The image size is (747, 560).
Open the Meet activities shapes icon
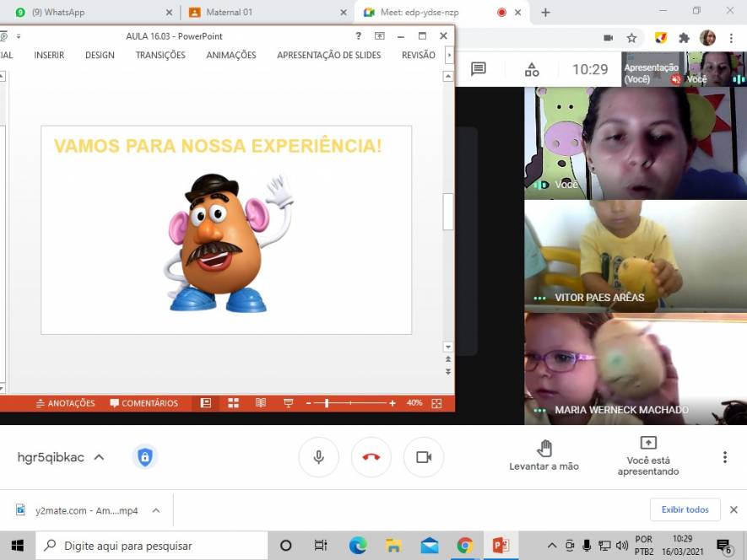pos(532,69)
